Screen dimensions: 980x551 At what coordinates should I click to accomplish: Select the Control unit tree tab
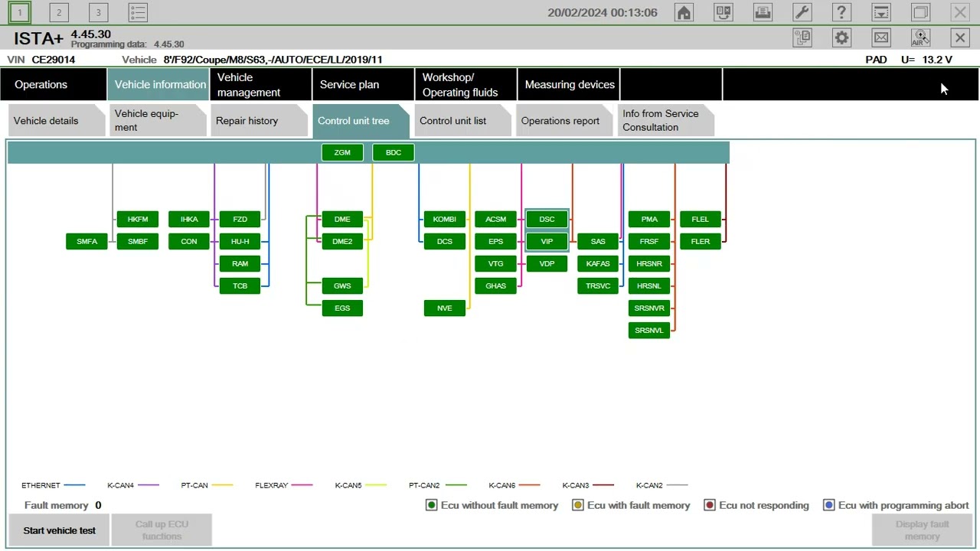click(361, 120)
